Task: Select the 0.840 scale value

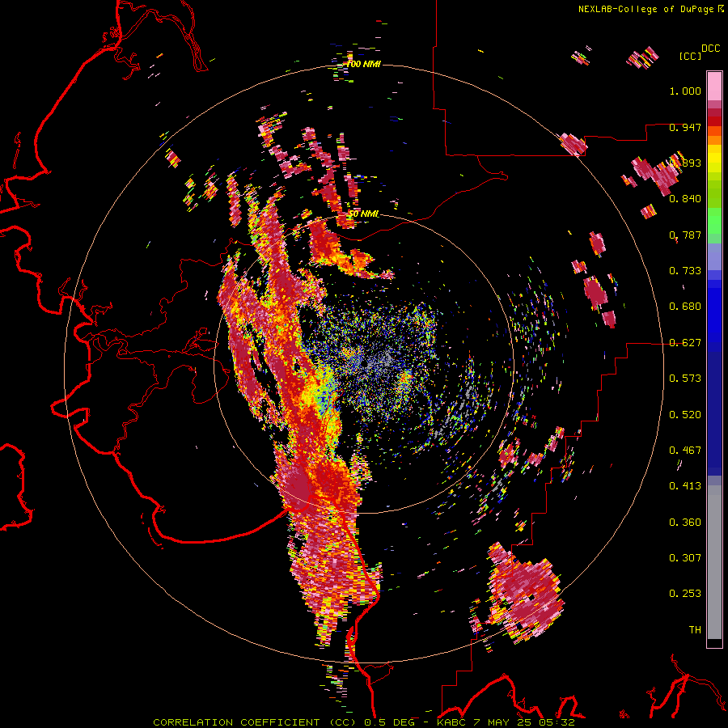Action: click(x=685, y=199)
